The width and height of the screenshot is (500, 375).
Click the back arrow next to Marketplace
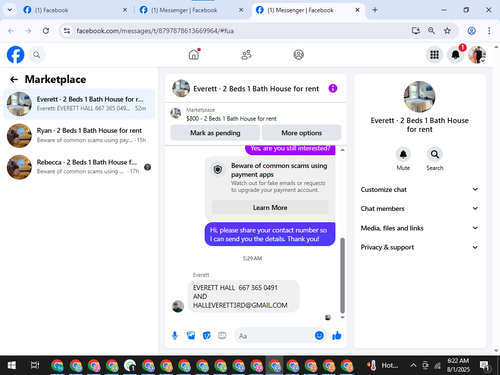click(14, 79)
